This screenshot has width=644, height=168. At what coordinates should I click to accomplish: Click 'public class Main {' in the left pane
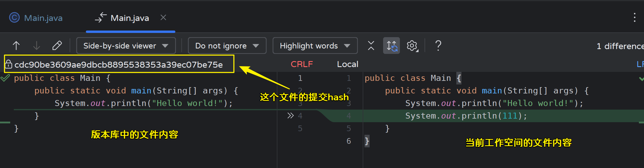[x=62, y=78]
